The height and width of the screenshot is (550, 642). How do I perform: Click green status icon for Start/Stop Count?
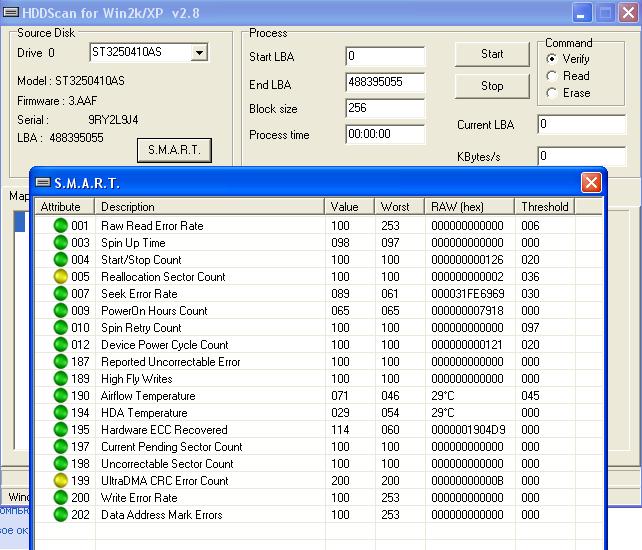[61, 260]
